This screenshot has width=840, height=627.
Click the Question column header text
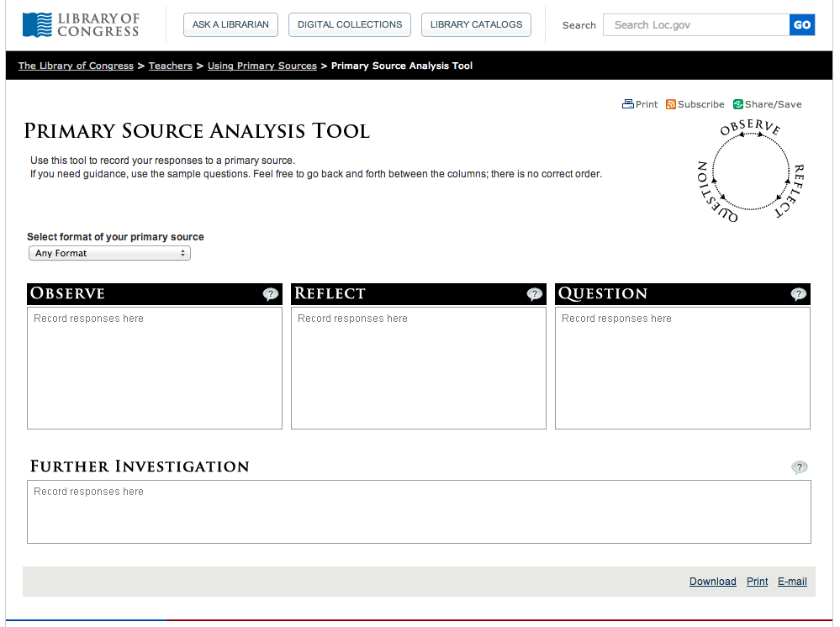pyautogui.click(x=603, y=293)
